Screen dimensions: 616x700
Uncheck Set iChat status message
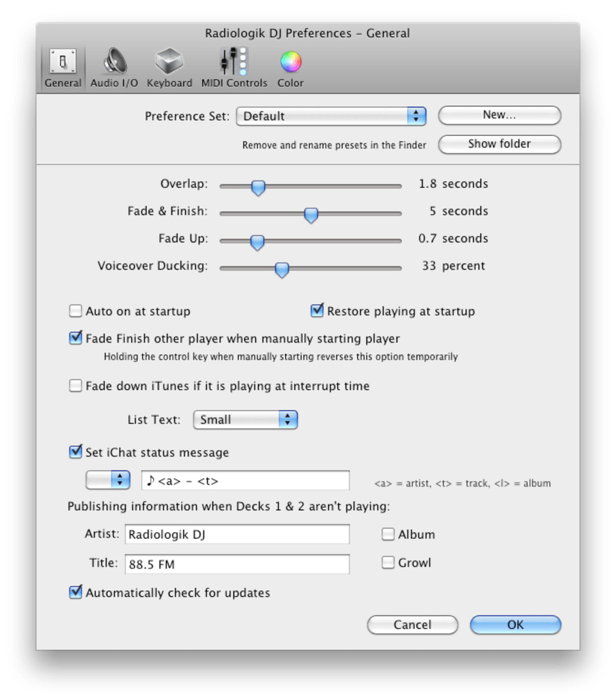click(x=75, y=451)
